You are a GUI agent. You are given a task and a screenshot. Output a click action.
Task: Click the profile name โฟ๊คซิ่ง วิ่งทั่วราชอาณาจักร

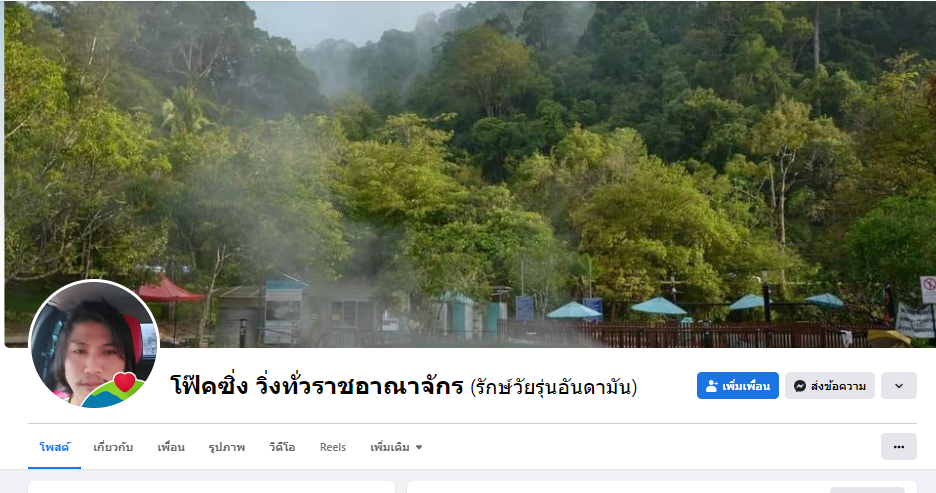pyautogui.click(x=317, y=386)
